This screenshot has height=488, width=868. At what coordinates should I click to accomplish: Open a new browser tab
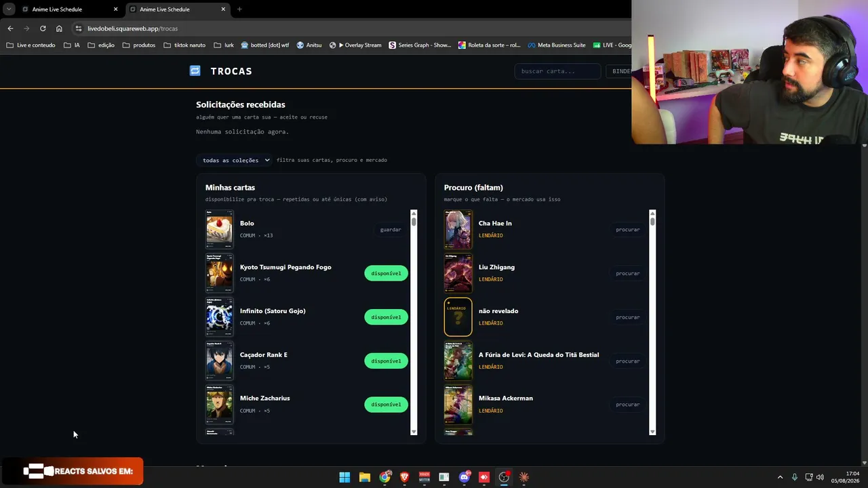click(239, 9)
